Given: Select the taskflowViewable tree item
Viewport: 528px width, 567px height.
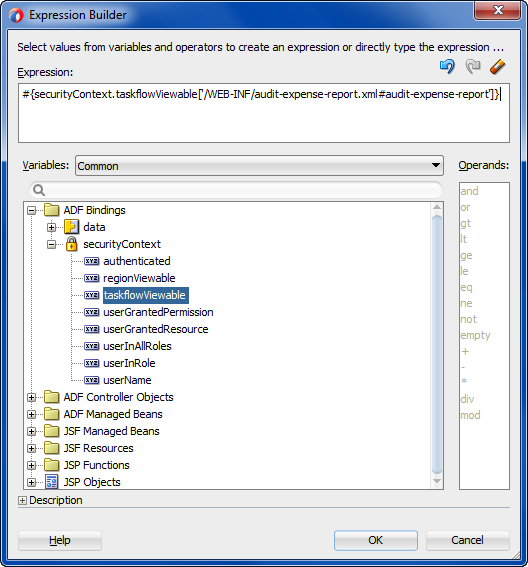Looking at the screenshot, I should pos(146,295).
